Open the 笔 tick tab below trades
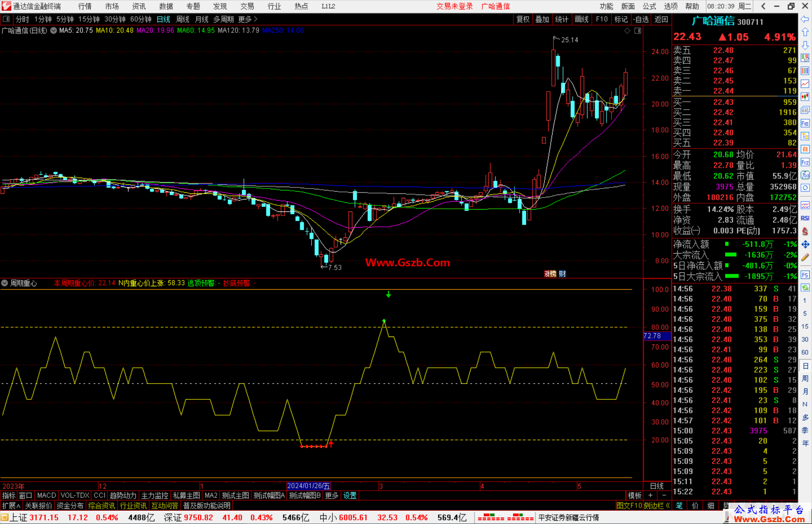Screen dimensions: 812x524 pos(679,506)
